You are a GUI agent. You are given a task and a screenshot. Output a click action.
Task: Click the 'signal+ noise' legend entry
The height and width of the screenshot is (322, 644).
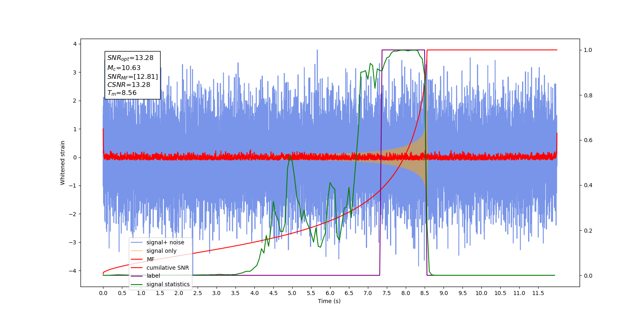(157, 242)
